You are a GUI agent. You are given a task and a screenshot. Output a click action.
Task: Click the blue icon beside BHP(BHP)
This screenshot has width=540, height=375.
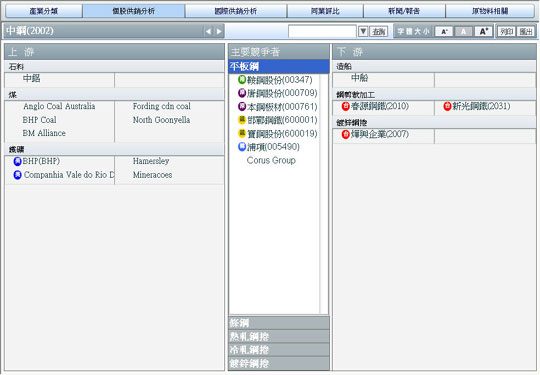(x=17, y=161)
